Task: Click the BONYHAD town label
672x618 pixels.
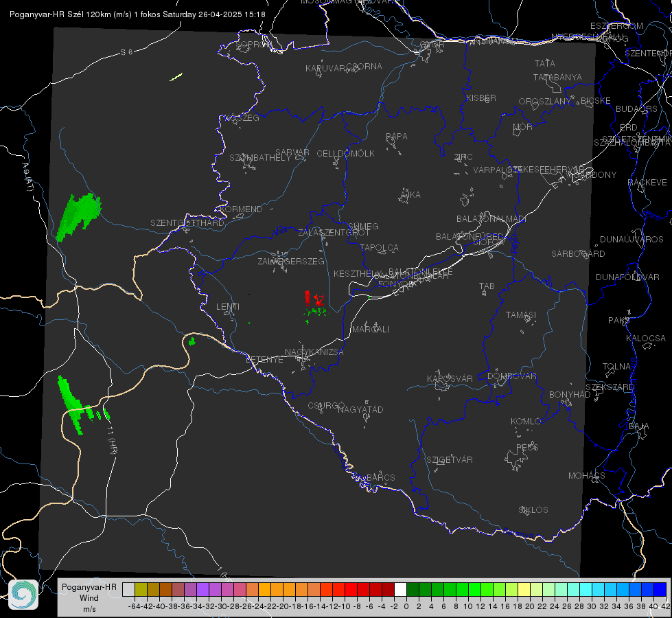Action: [570, 395]
